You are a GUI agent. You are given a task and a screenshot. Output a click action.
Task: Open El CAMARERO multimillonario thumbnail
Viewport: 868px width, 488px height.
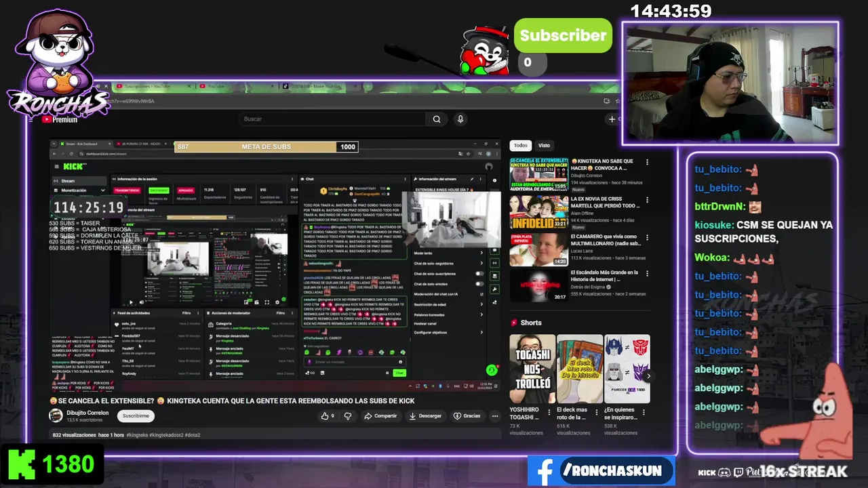pyautogui.click(x=539, y=249)
